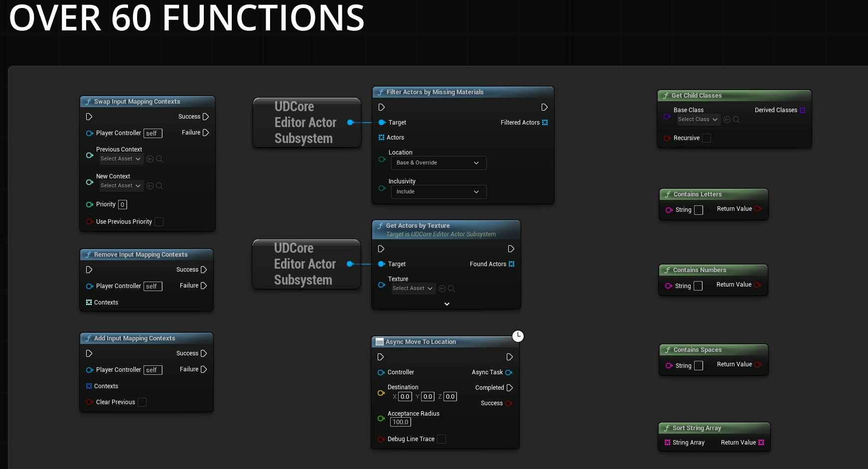
Task: Click the Priority value field
Action: pos(123,204)
